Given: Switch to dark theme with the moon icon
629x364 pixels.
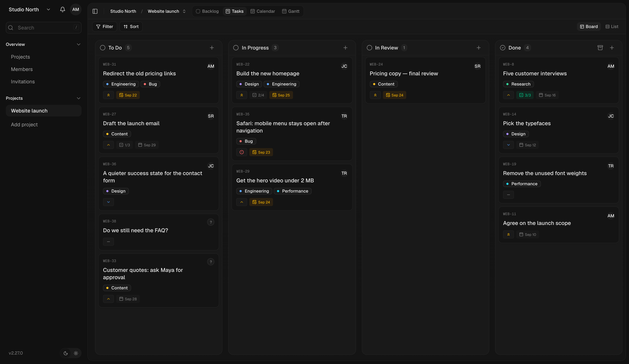Looking at the screenshot, I should pos(66,353).
